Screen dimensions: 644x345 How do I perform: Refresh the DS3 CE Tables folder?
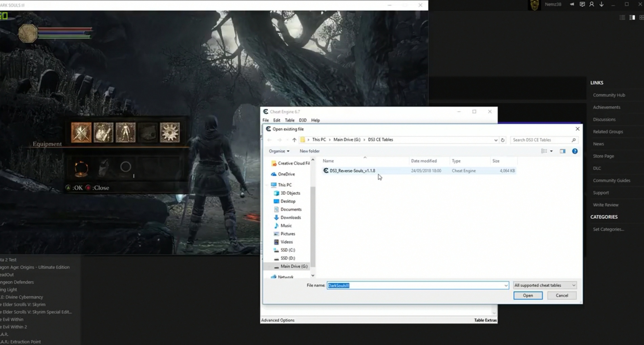[503, 140]
